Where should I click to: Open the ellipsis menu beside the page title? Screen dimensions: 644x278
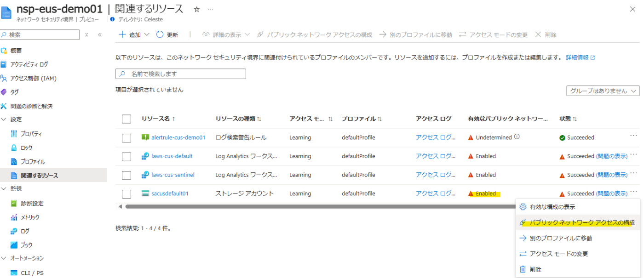coord(211,9)
